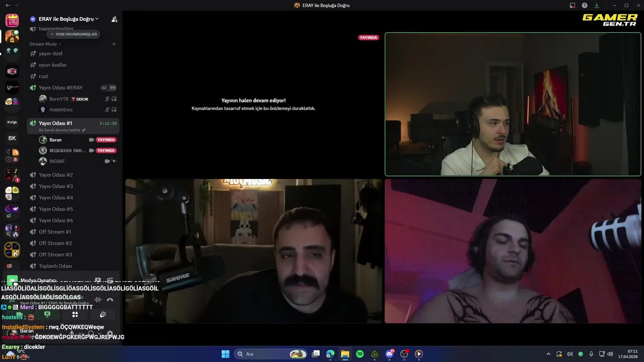Viewport: 644px width, 362px height.
Task: Join the Toplantı Odası voice channel
Action: (73, 266)
